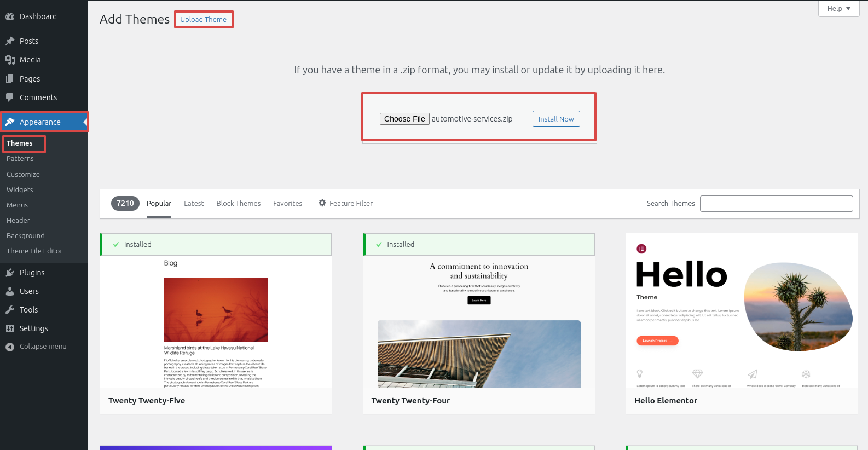
Task: Click the automotive-services.zip file name
Action: pos(472,119)
